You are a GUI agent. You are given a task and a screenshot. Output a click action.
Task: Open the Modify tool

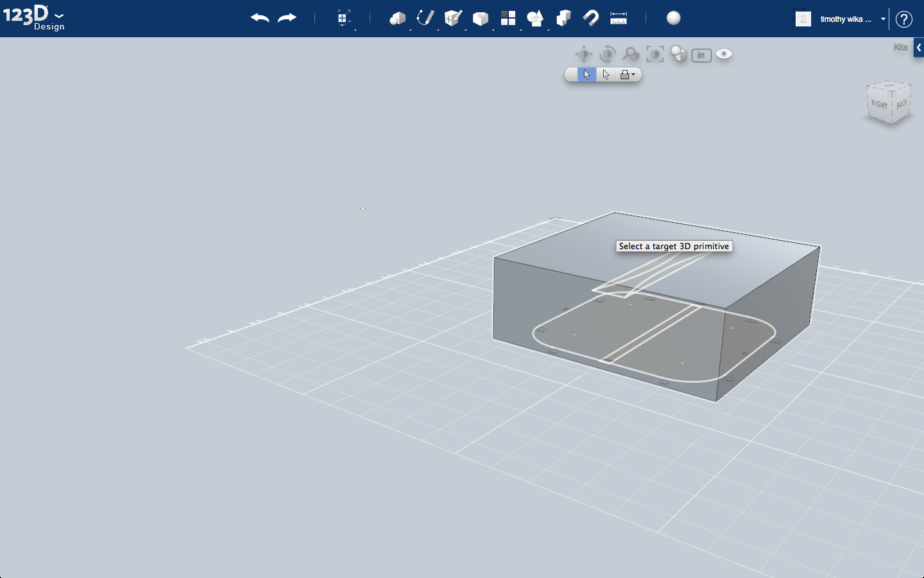coord(481,18)
